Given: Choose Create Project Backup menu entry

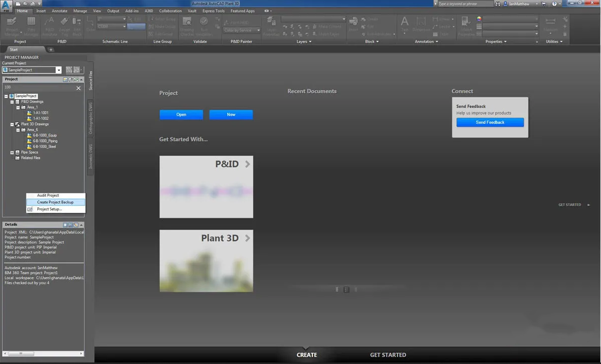Looking at the screenshot, I should pyautogui.click(x=55, y=202).
